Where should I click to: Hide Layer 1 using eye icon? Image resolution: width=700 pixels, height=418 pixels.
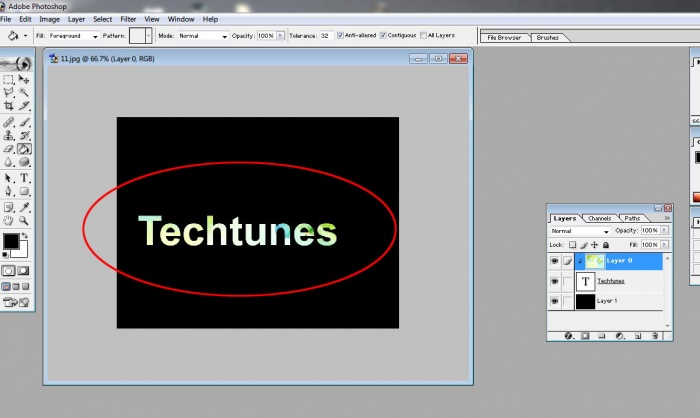pos(554,301)
